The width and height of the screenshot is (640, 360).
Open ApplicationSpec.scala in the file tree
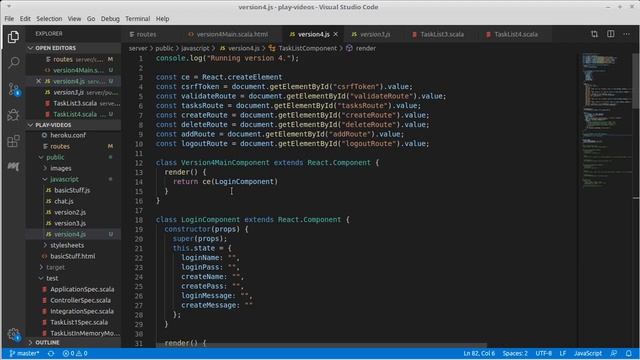(x=73, y=289)
